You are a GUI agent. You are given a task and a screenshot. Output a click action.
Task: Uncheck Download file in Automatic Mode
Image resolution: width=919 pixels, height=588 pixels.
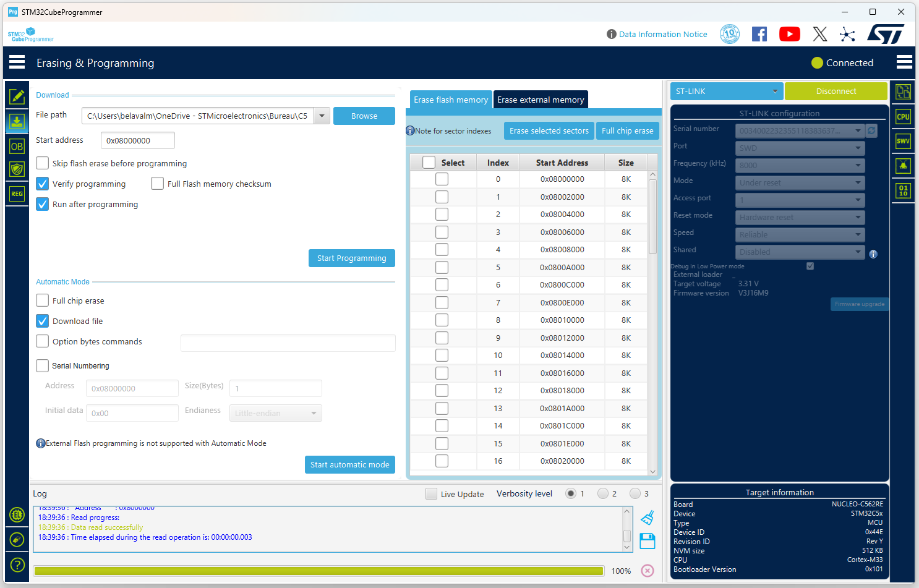click(x=43, y=321)
